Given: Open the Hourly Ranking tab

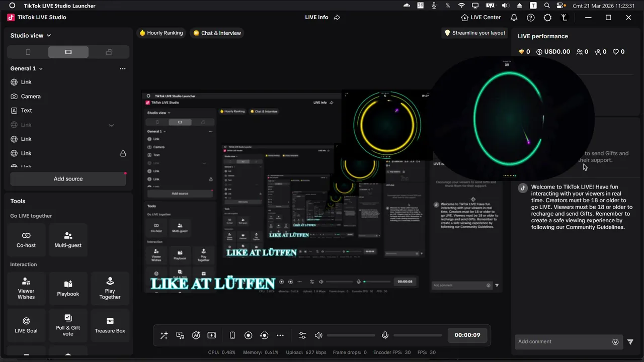Looking at the screenshot, I should pyautogui.click(x=161, y=33).
